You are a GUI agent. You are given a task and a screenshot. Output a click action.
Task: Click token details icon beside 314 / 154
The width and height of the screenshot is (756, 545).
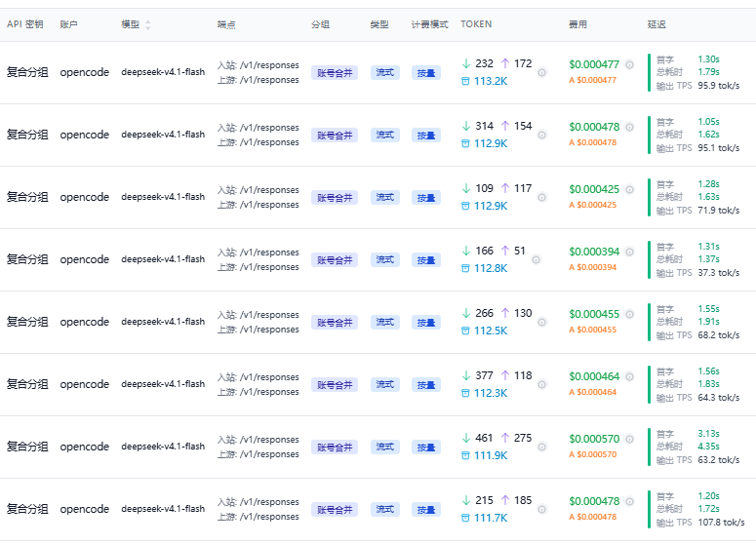542,135
